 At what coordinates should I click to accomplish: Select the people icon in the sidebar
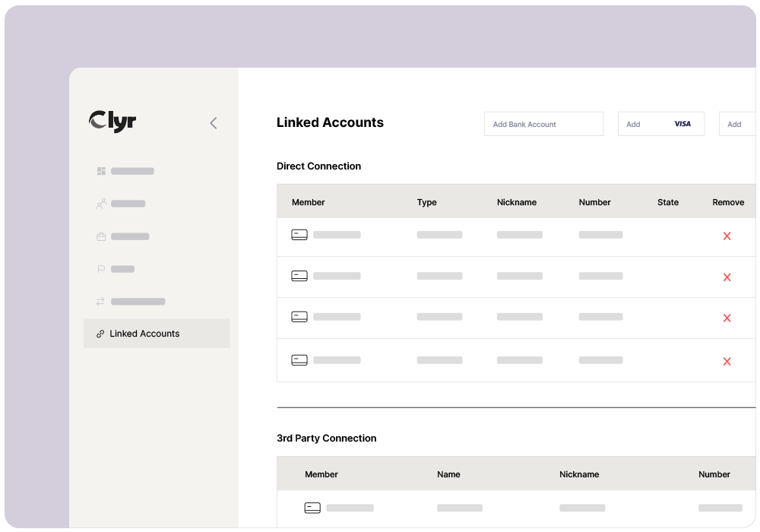101,204
